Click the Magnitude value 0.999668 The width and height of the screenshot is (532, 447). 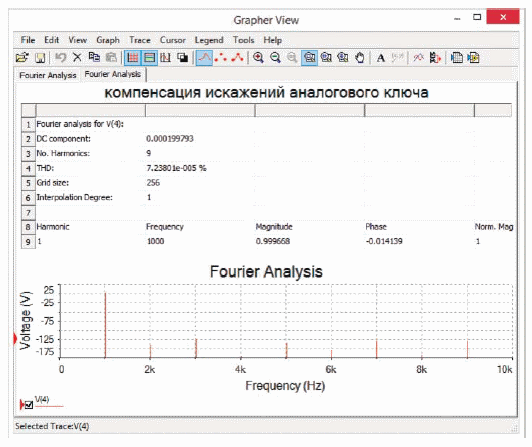(273, 241)
